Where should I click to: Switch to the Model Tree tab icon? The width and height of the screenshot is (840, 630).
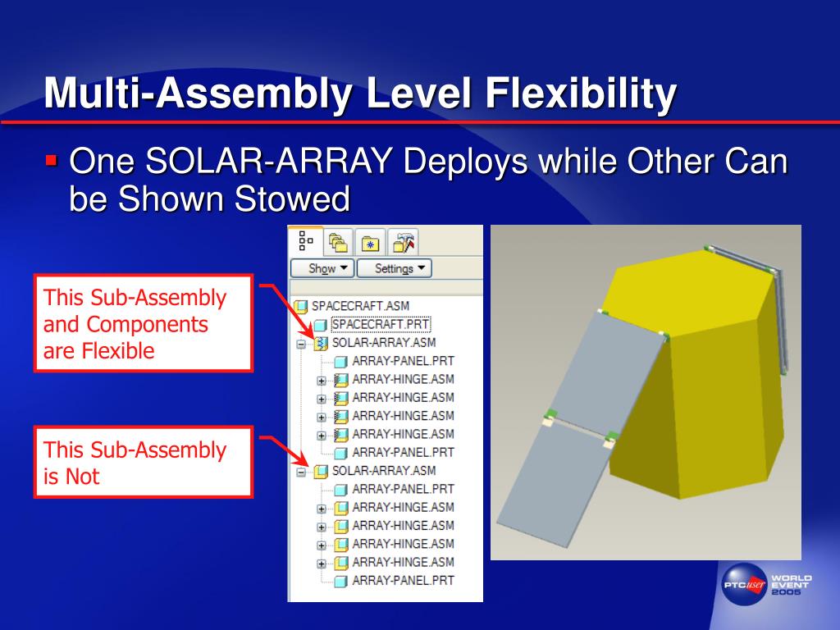[306, 241]
